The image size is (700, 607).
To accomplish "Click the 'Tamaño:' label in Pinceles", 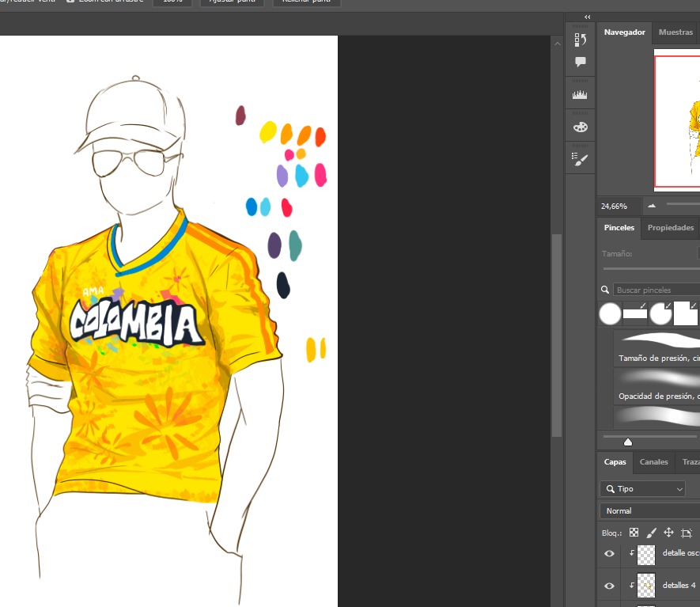I will pyautogui.click(x=616, y=254).
